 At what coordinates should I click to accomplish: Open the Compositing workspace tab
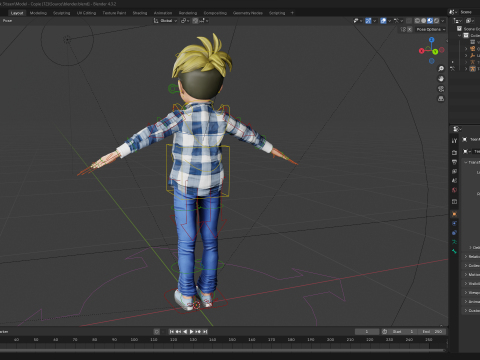(215, 13)
